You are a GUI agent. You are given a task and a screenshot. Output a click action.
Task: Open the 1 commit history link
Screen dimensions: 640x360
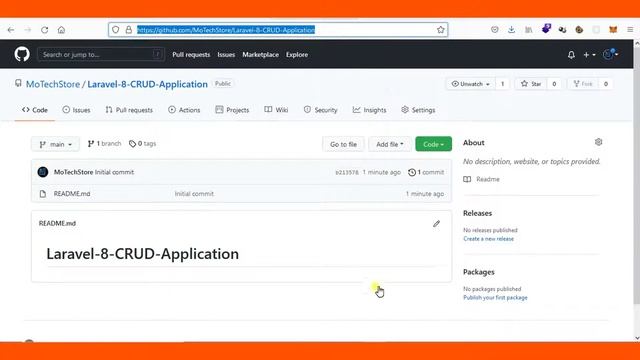pyautogui.click(x=426, y=172)
